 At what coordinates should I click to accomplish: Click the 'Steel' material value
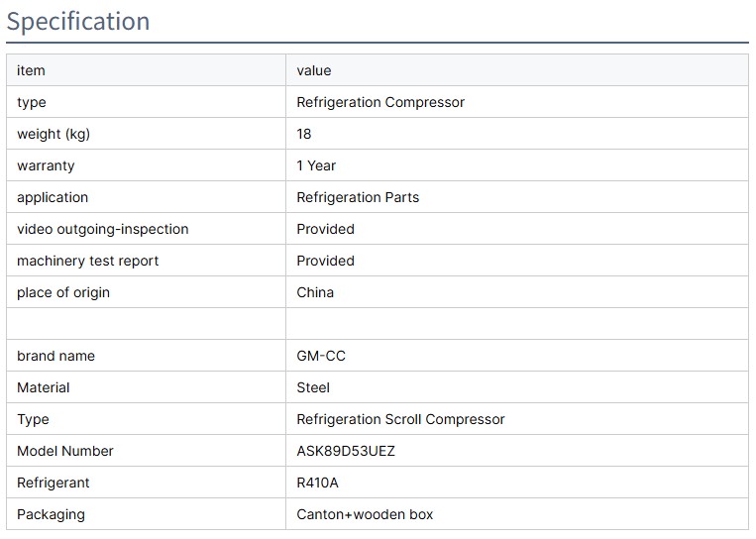coord(313,387)
